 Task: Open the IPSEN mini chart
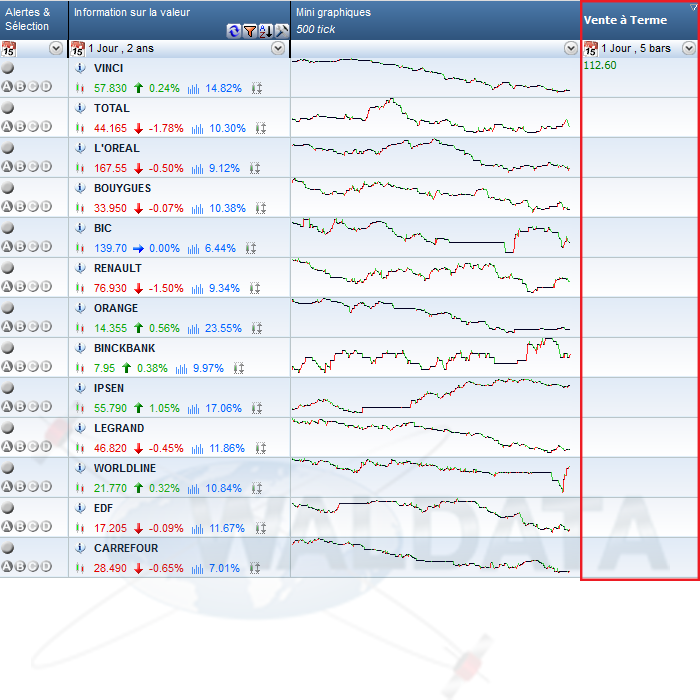point(431,396)
